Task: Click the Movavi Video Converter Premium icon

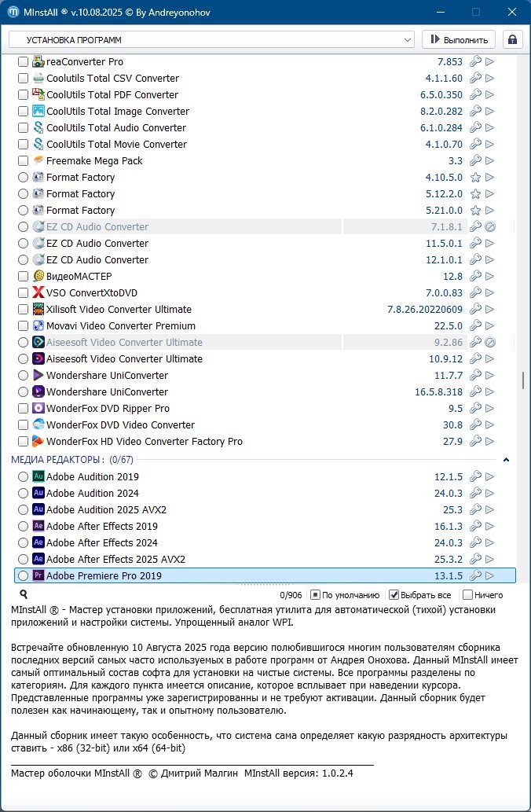Action: coord(38,325)
